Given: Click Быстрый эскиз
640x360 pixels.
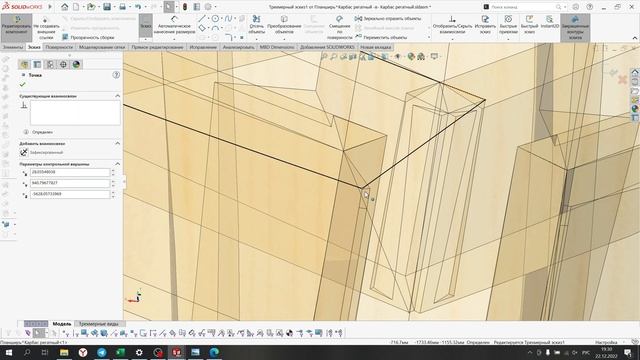Looking at the screenshot, I should coord(529,25).
